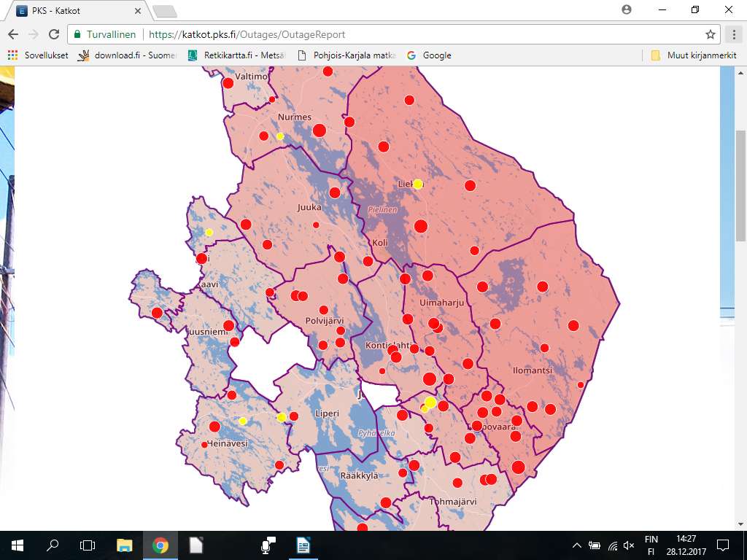The image size is (747, 560).
Task: Click the yellow outage marker at Lieksa
Action: pyautogui.click(x=418, y=184)
